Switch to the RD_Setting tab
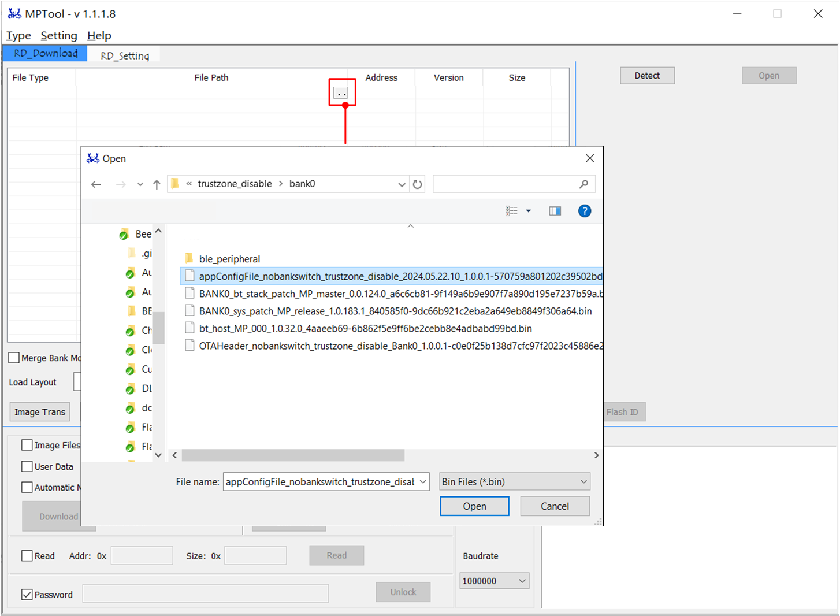 pyautogui.click(x=125, y=55)
